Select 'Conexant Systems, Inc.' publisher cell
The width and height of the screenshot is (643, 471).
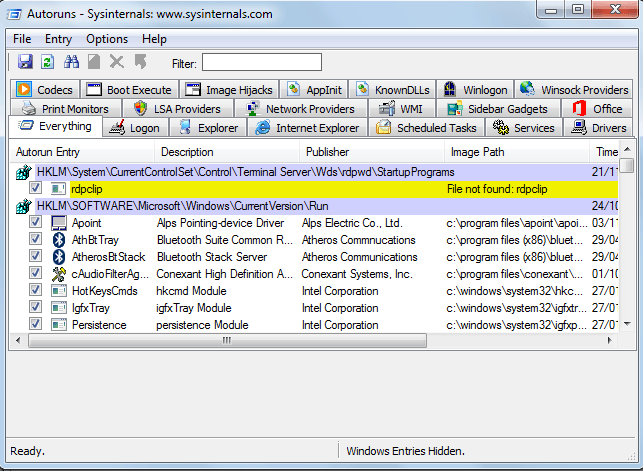[357, 274]
